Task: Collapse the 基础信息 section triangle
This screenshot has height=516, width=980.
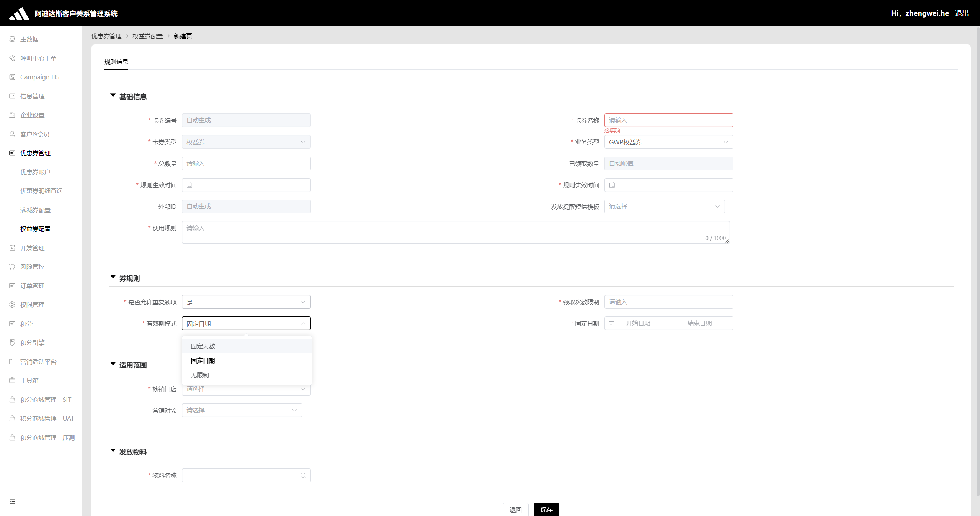Action: tap(113, 96)
